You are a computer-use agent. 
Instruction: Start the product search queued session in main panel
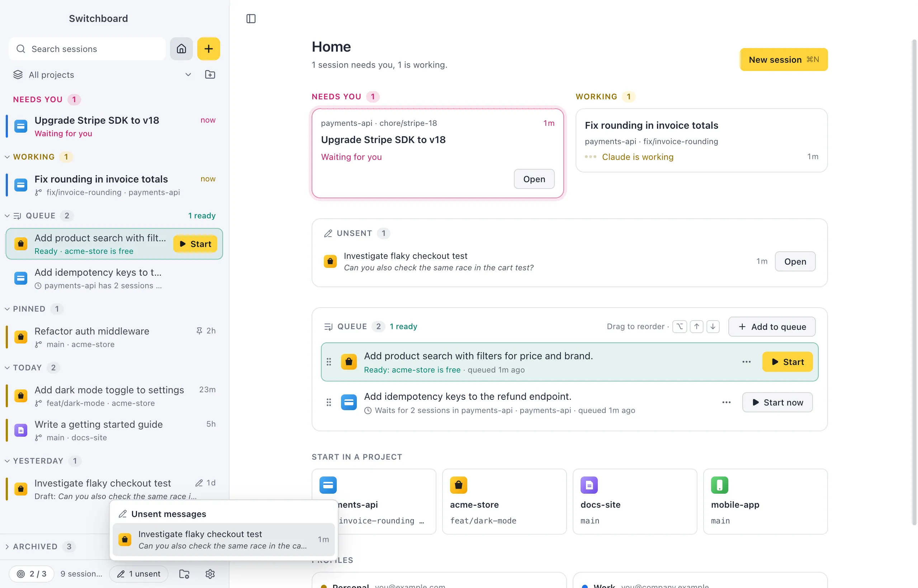(787, 362)
